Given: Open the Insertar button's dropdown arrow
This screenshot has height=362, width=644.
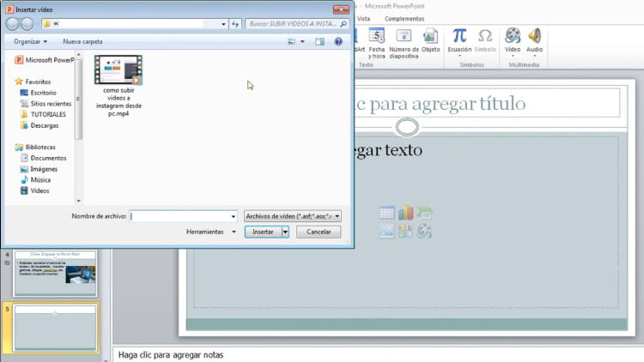Looking at the screenshot, I should (285, 232).
